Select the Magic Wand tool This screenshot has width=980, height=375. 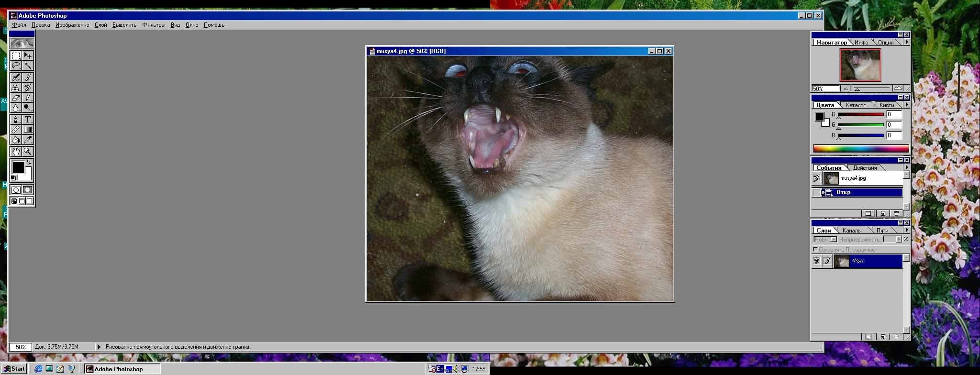[28, 66]
